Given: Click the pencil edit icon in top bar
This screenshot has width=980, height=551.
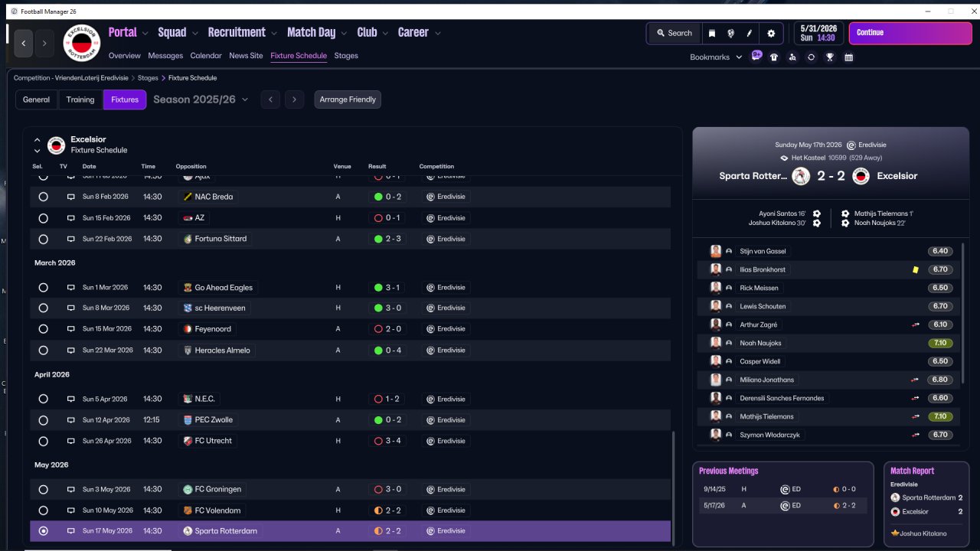Looking at the screenshot, I should pos(750,34).
